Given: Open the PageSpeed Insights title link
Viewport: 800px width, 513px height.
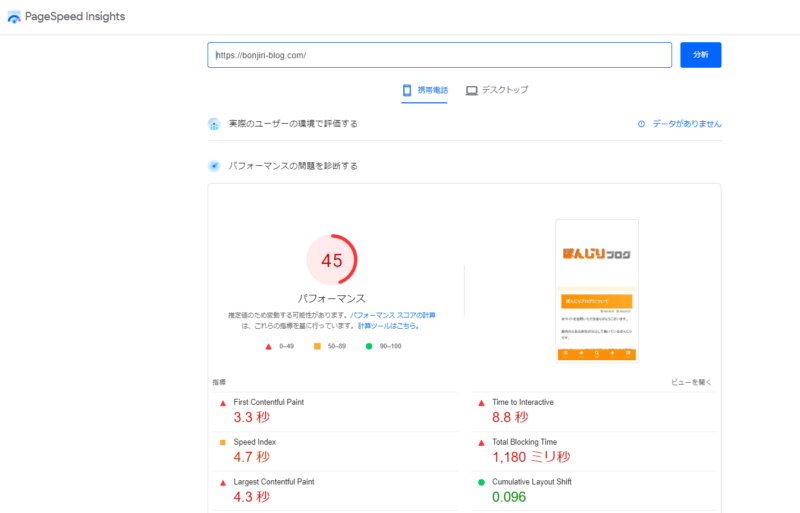Looking at the screenshot, I should click(x=75, y=16).
